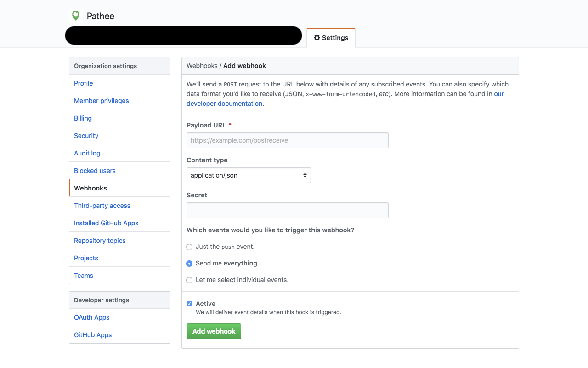This screenshot has height=368, width=588.
Task: Open the Content type dropdown
Action: [x=248, y=175]
